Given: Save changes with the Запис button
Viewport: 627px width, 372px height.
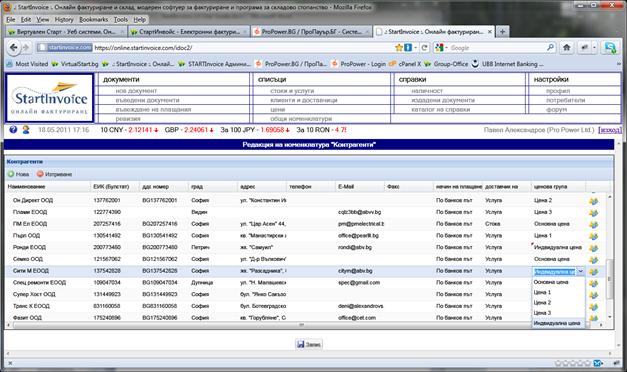Looking at the screenshot, I should (309, 344).
